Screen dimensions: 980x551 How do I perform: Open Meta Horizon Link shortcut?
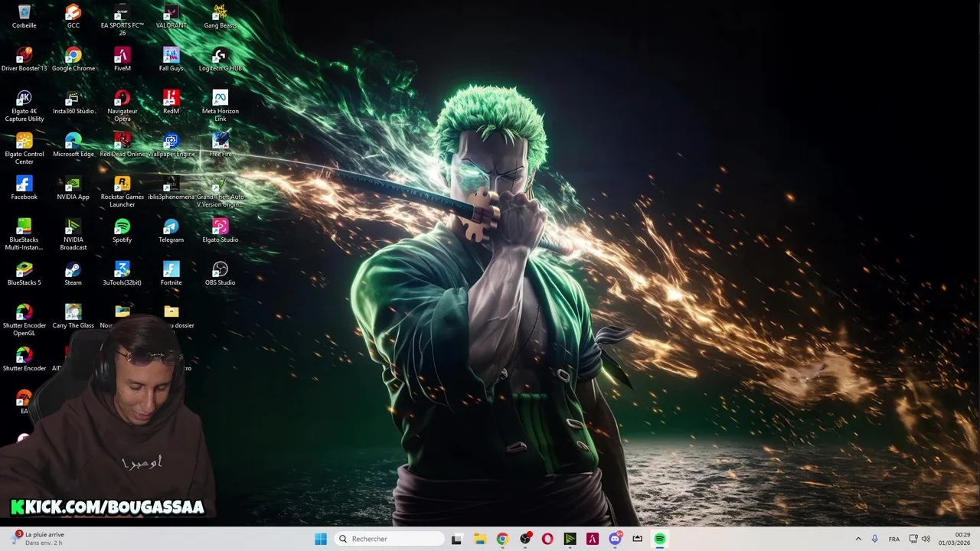click(220, 106)
